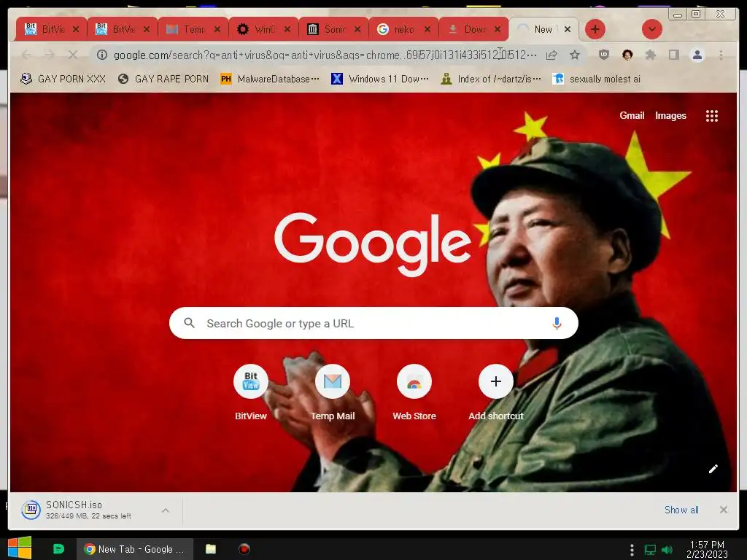Open Images link
Viewport: 747px width, 560px height.
click(670, 116)
